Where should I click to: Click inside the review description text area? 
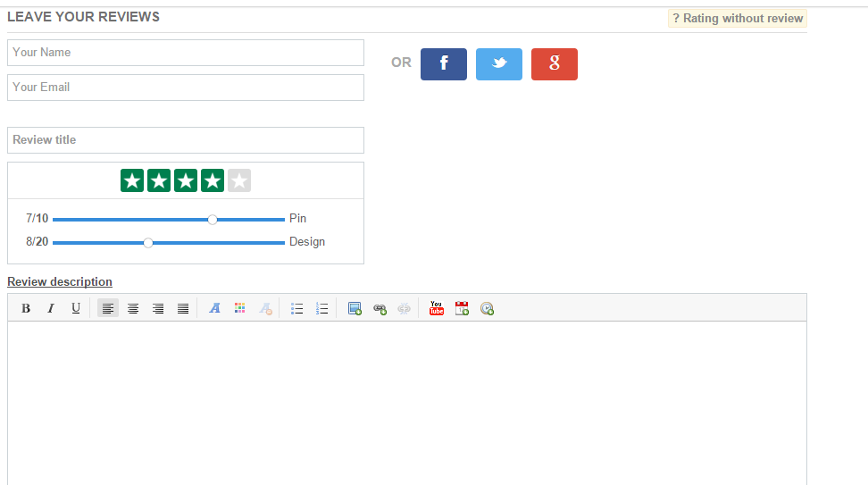tap(407, 403)
